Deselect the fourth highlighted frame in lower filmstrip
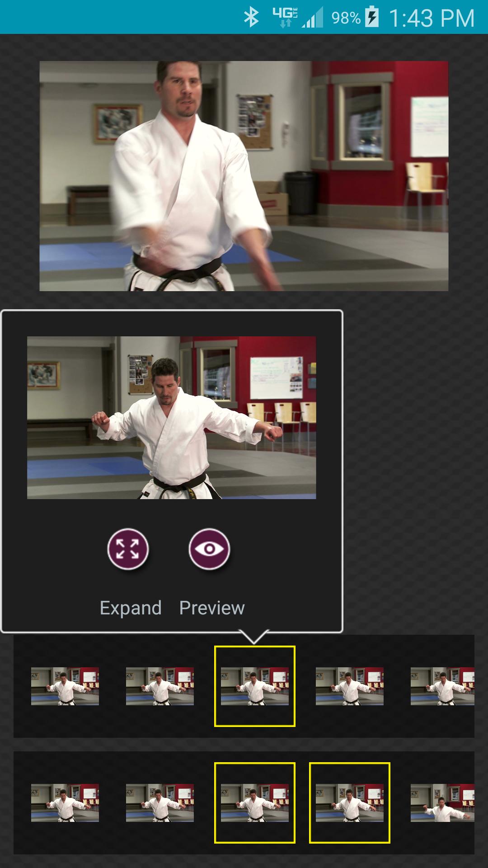 point(350,803)
